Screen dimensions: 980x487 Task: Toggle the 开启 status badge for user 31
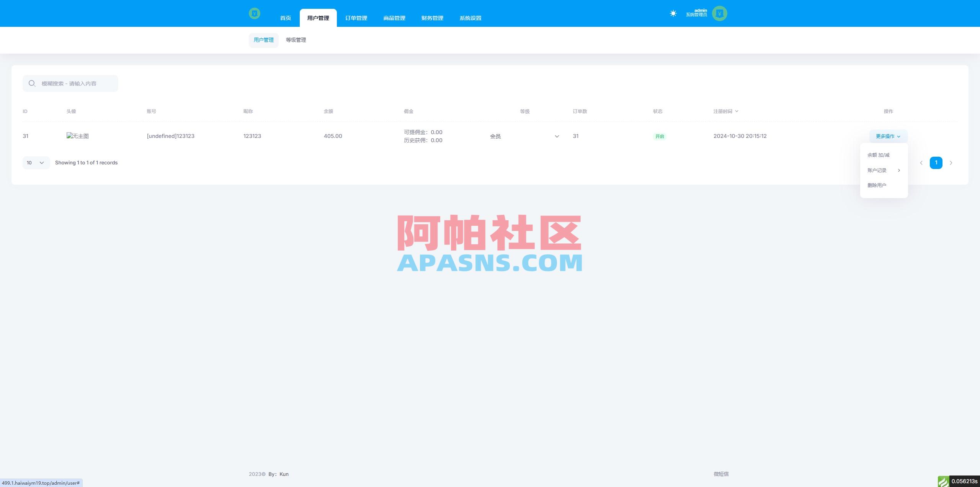(659, 136)
